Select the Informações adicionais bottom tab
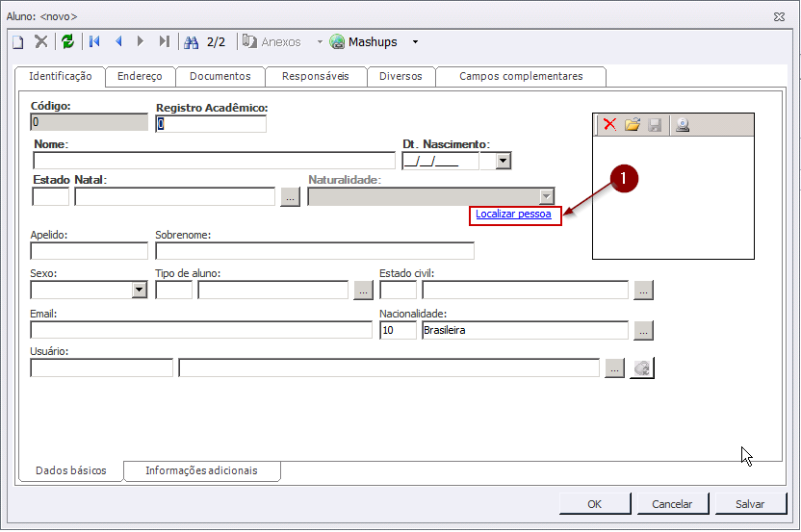This screenshot has width=801, height=532. 201,471
